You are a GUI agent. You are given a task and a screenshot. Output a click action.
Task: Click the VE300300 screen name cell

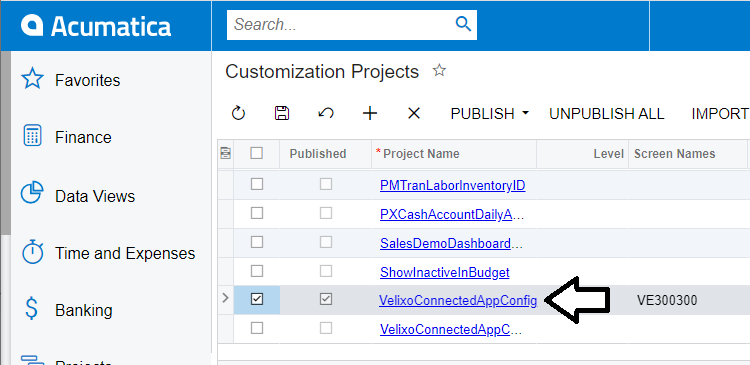pos(667,300)
